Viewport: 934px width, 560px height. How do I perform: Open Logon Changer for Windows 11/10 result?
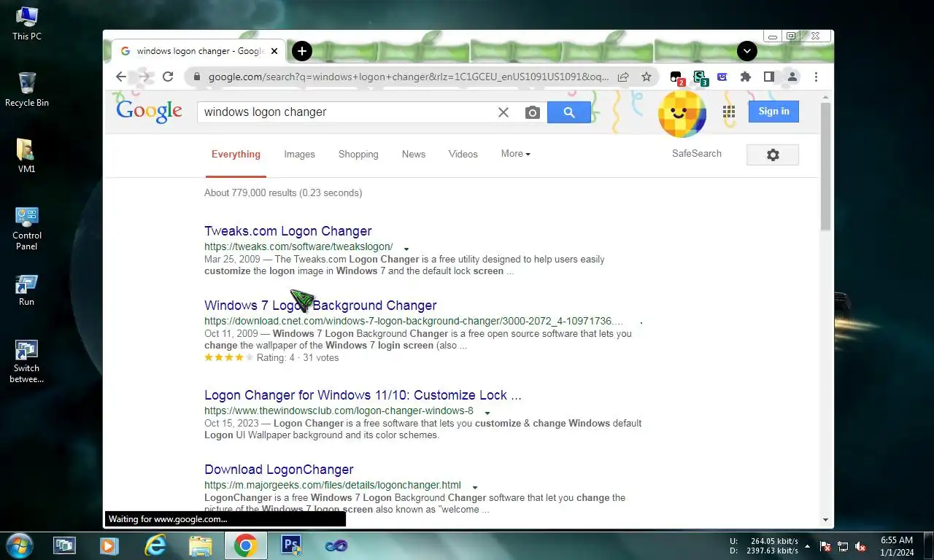pyautogui.click(x=363, y=395)
